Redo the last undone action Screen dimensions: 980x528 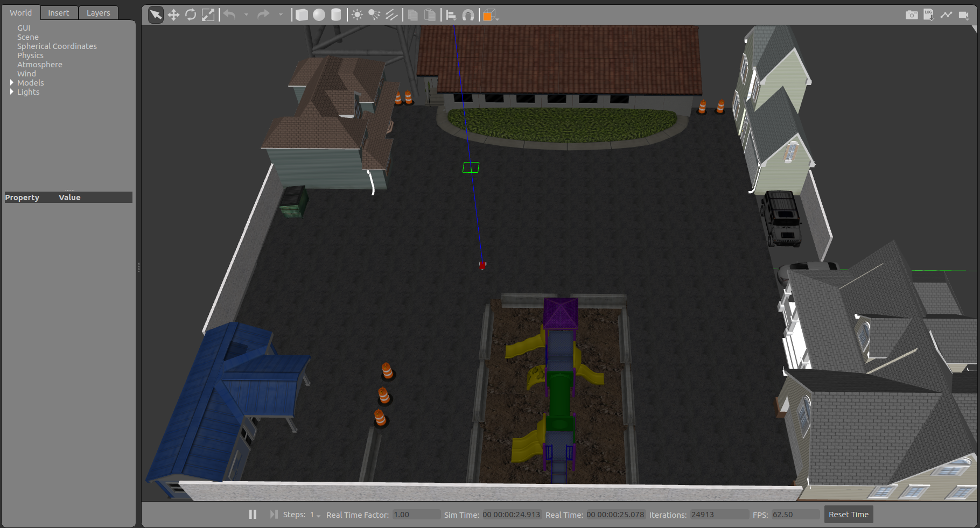[263, 15]
